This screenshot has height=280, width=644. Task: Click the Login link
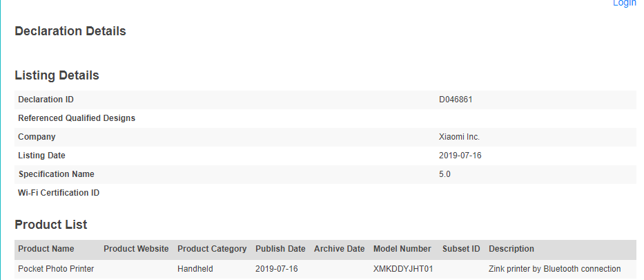[x=624, y=3]
